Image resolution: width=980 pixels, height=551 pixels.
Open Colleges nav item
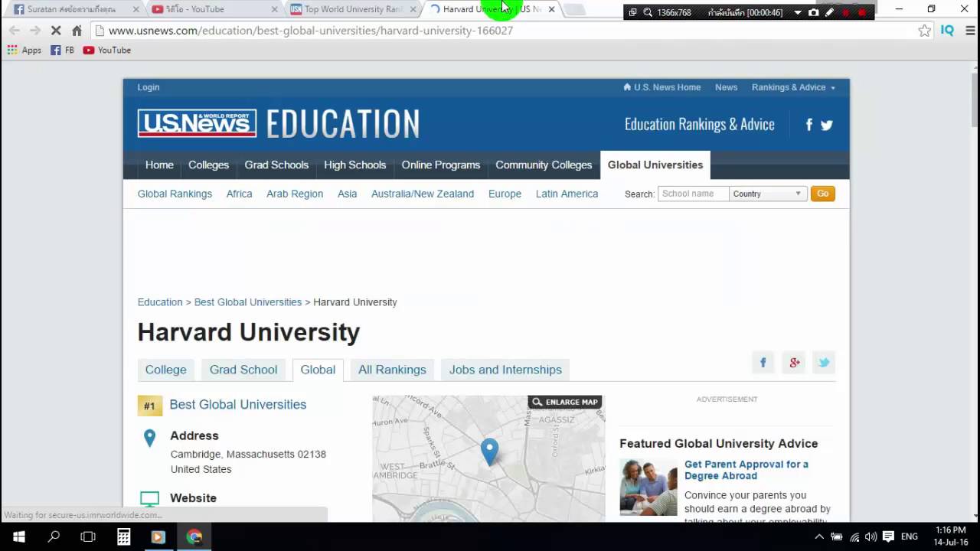coord(209,165)
